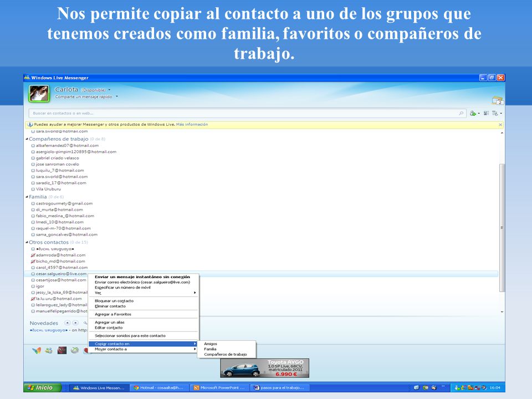This screenshot has height=399, width=532.
Task: Select contact asergiolo-pimpim120895@hotmail.com
Action: point(76,152)
